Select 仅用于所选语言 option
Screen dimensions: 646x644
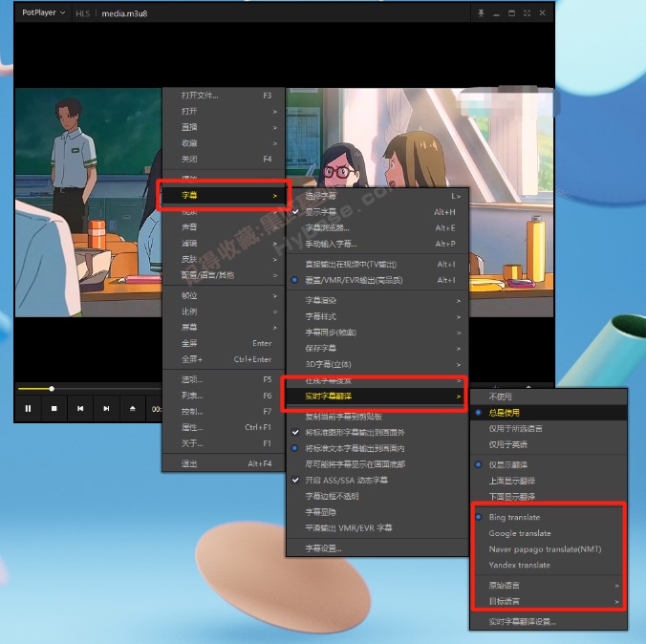pos(549,429)
